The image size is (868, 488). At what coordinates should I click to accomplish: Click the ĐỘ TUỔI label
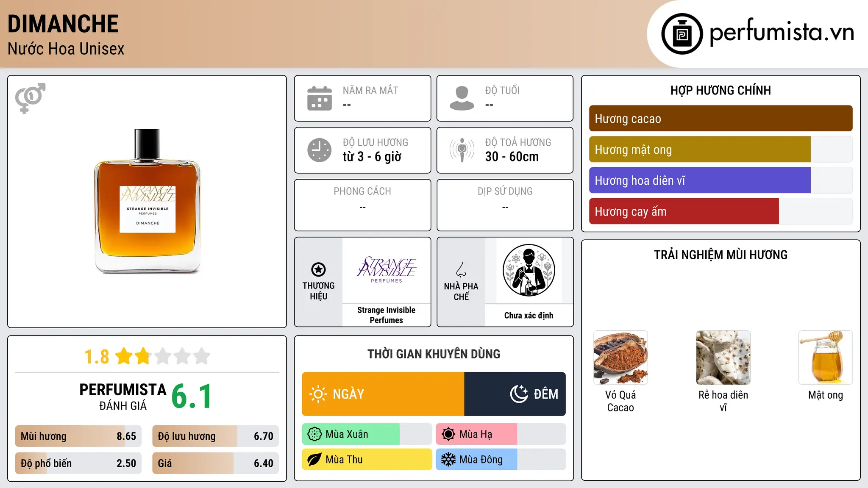click(x=502, y=90)
